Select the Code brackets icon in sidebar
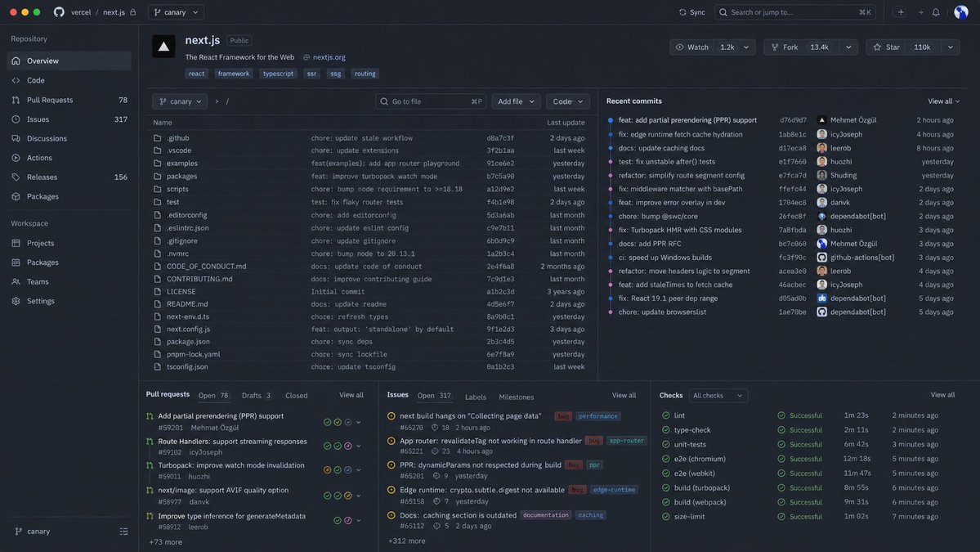The height and width of the screenshot is (552, 980). 16,80
